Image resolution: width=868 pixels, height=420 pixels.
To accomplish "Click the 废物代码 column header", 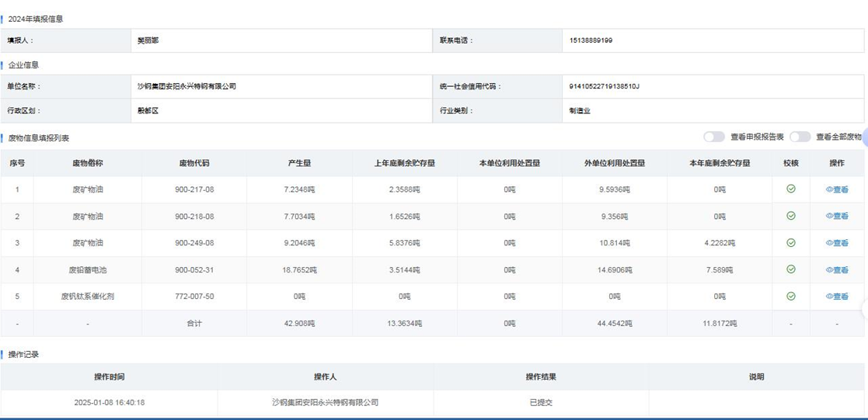I will click(193, 163).
